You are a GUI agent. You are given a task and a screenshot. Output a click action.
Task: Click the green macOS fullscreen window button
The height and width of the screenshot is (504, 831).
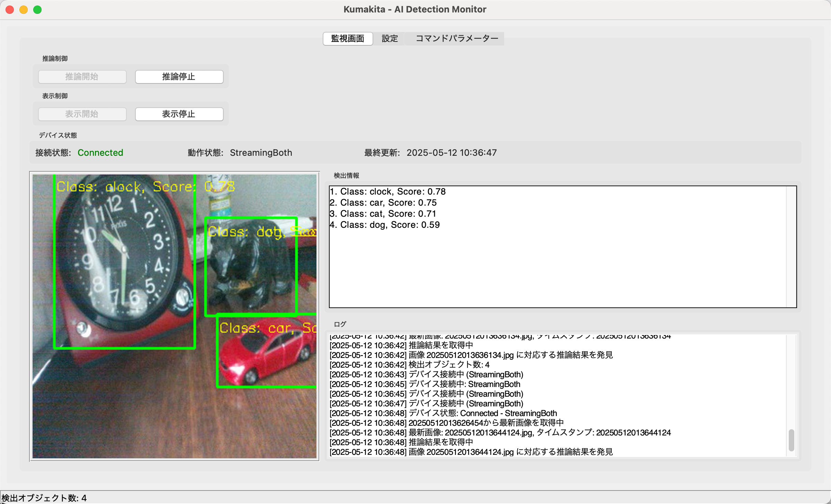pos(37,10)
